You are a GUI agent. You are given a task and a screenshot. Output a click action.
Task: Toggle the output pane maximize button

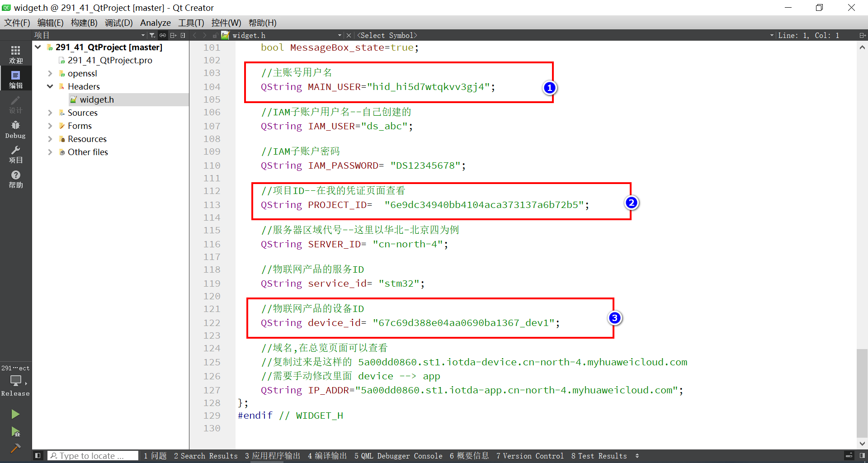tap(849, 456)
